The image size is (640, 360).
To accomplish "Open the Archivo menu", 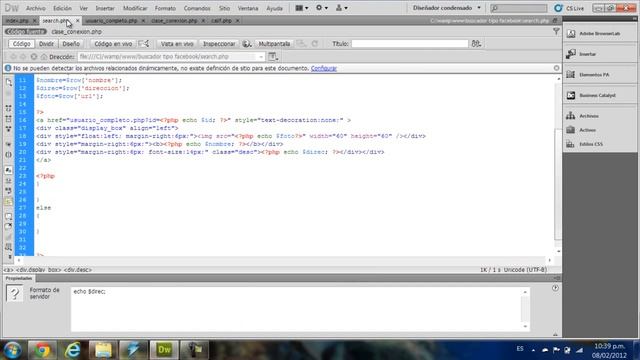I will coord(36,8).
